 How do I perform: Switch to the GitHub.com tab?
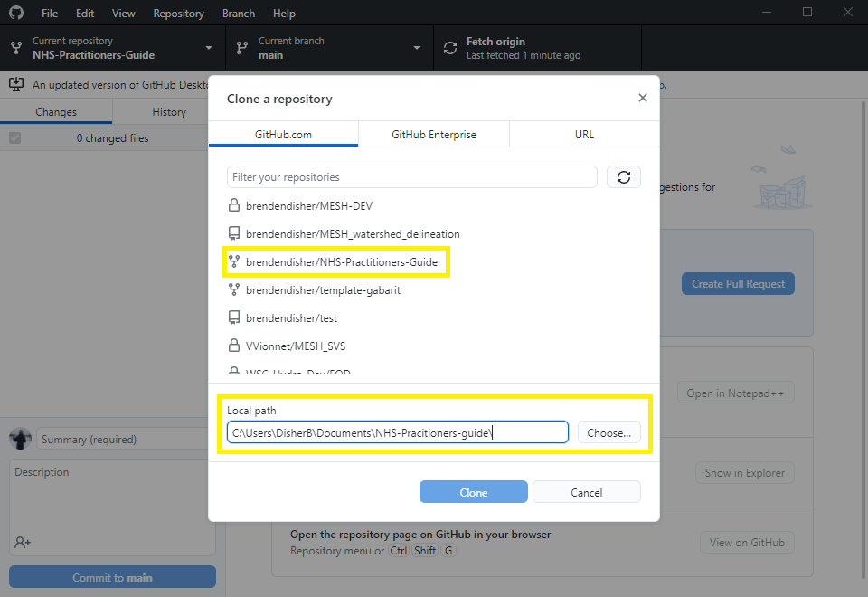pyautogui.click(x=283, y=134)
